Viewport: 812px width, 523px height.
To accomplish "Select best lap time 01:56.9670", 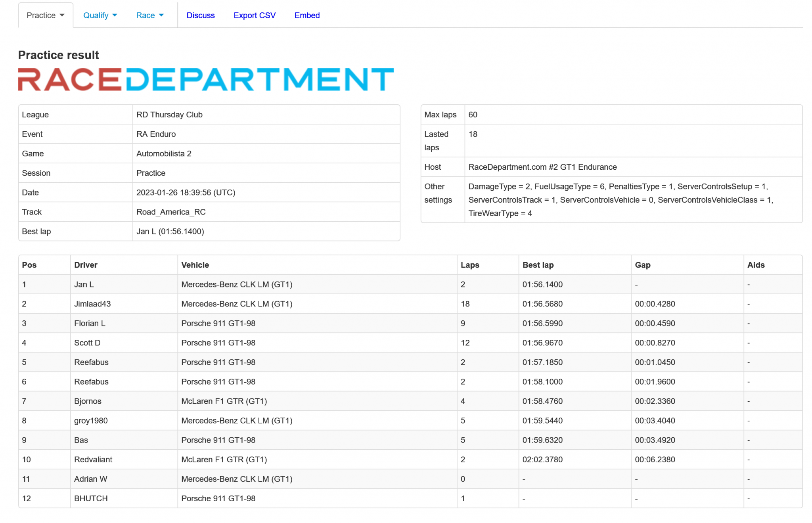I will pos(542,343).
